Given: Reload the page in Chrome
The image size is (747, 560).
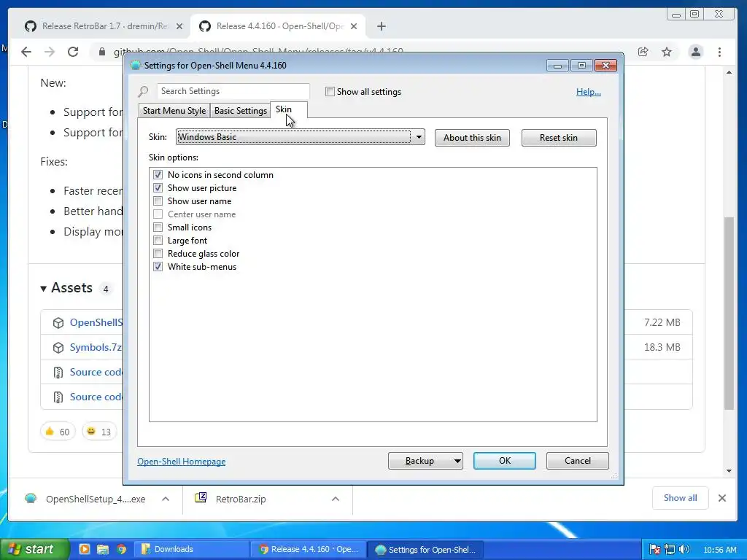Looking at the screenshot, I should click(73, 52).
